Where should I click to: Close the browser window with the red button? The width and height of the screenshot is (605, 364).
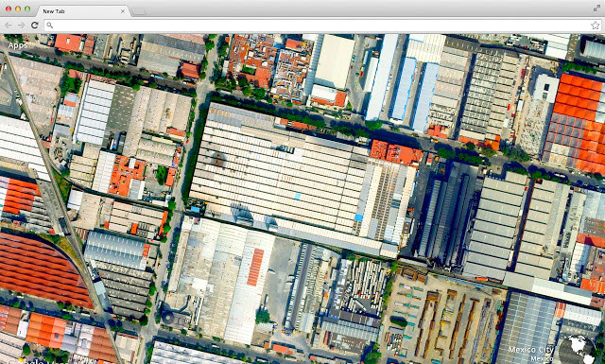[9, 9]
